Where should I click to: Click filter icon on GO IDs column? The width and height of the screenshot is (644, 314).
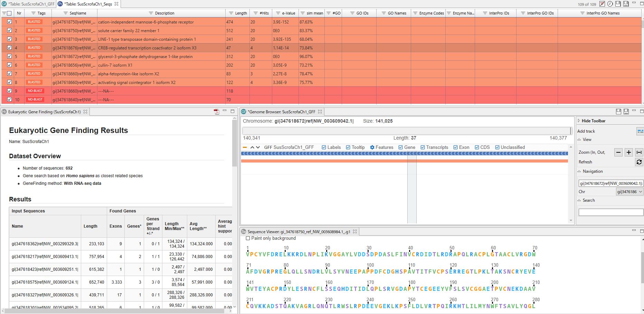click(352, 13)
